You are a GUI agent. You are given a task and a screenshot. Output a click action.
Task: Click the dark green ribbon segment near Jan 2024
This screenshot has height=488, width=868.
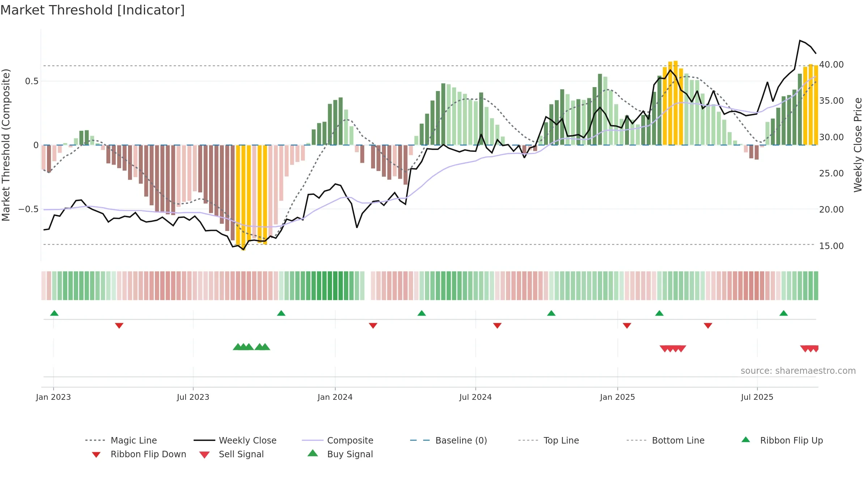pyautogui.click(x=335, y=286)
